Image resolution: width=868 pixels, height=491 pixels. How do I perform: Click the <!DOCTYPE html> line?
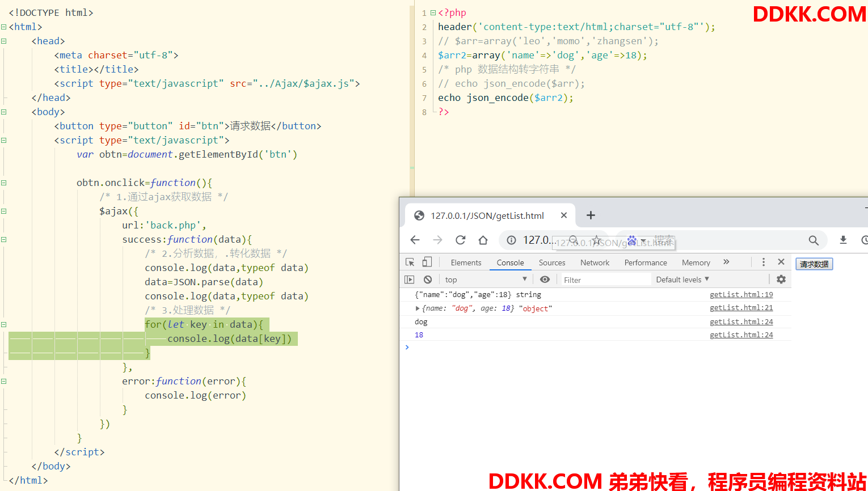(x=51, y=12)
